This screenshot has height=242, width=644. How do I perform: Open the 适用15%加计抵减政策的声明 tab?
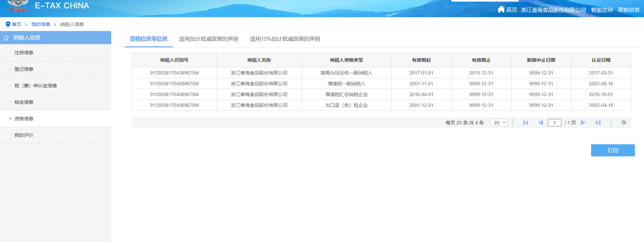[x=285, y=39]
